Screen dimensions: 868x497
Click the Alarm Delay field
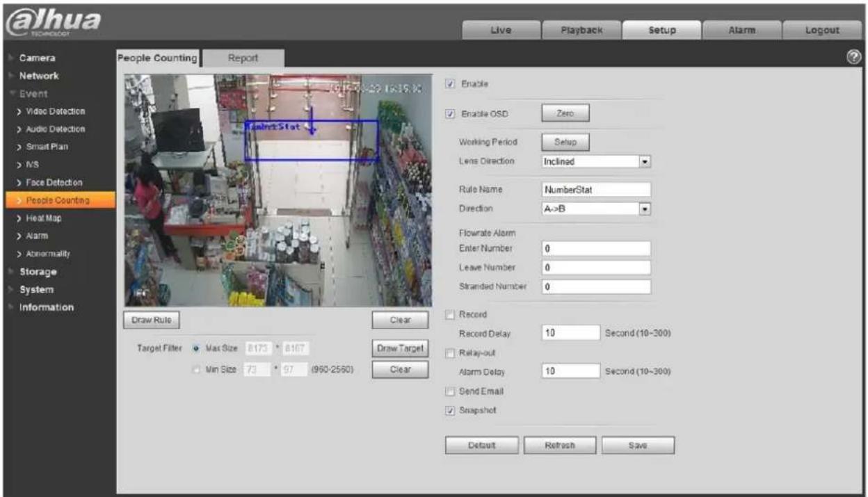(x=570, y=371)
